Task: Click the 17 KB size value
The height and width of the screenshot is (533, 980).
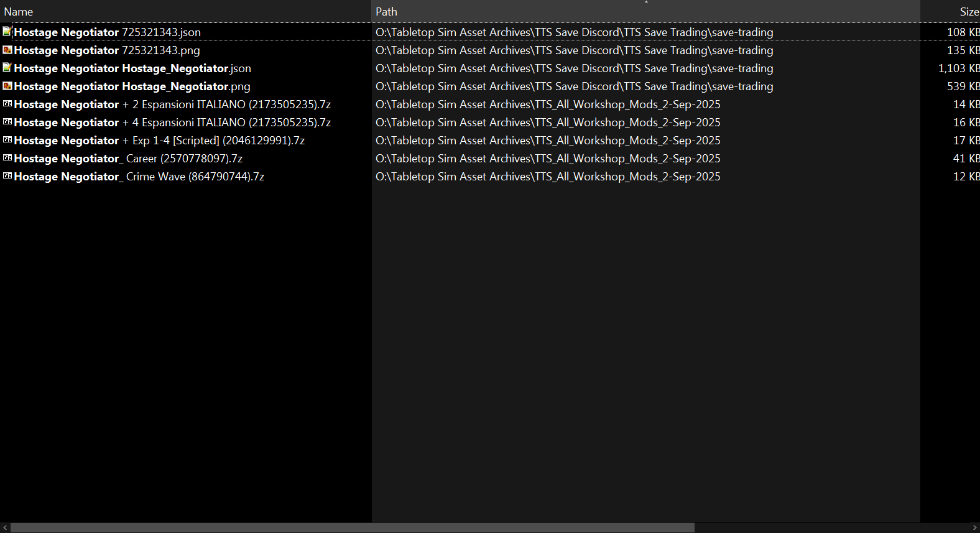Action: tap(966, 141)
